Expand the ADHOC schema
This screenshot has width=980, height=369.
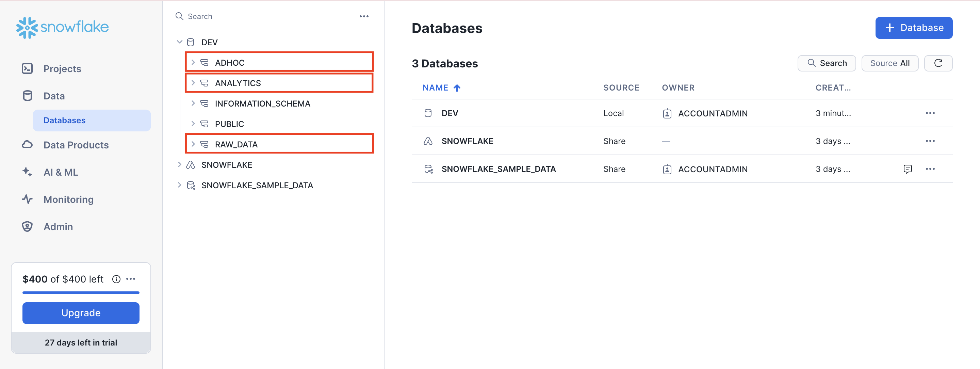[193, 62]
